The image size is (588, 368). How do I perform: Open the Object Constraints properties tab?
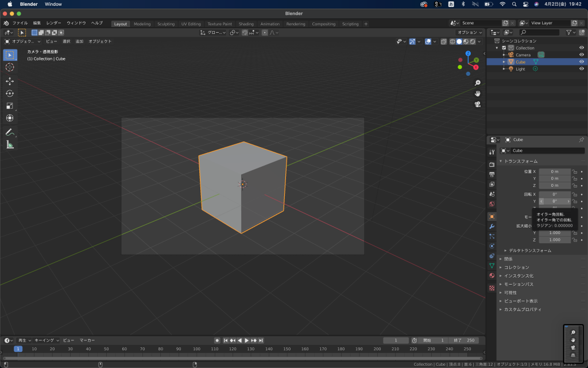click(x=492, y=256)
